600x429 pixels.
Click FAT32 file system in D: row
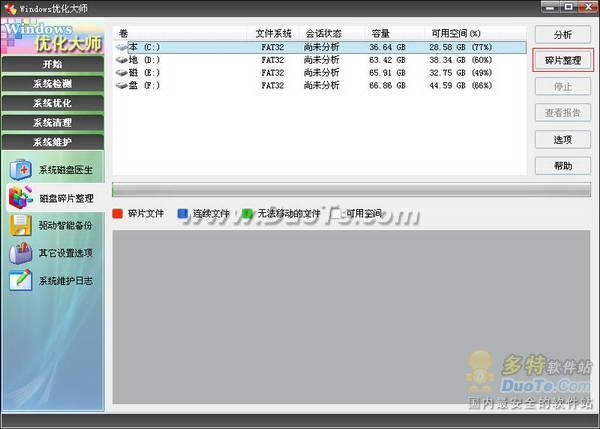pyautogui.click(x=273, y=60)
